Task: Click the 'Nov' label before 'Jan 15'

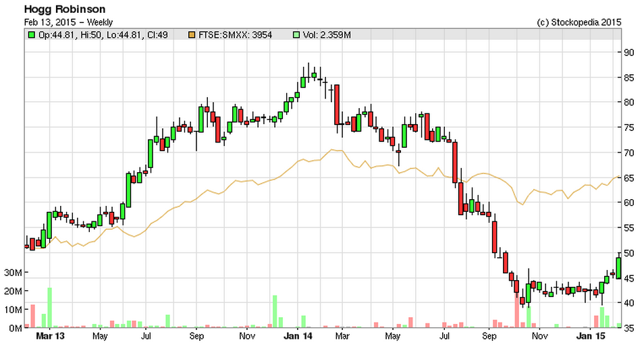Action: 539,336
